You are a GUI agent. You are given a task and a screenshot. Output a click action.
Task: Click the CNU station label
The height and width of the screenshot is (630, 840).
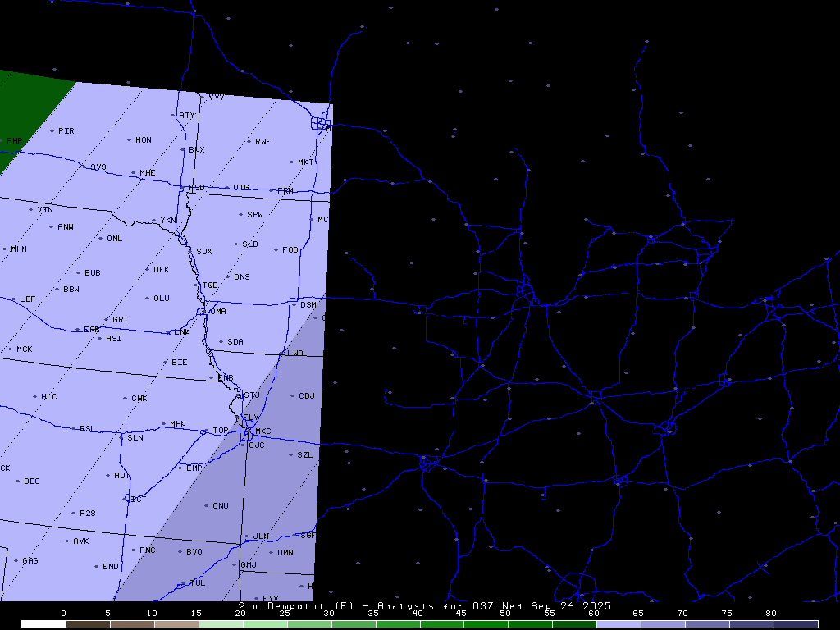tap(221, 505)
